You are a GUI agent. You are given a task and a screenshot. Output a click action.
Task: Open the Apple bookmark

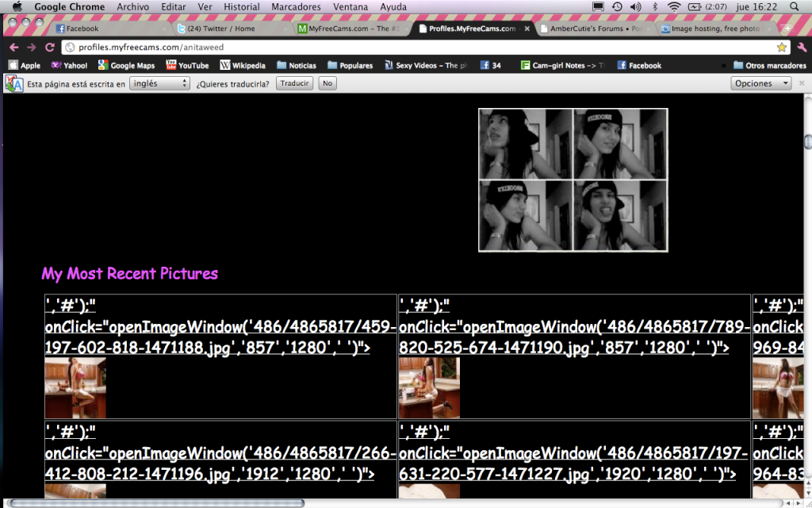tap(25, 65)
